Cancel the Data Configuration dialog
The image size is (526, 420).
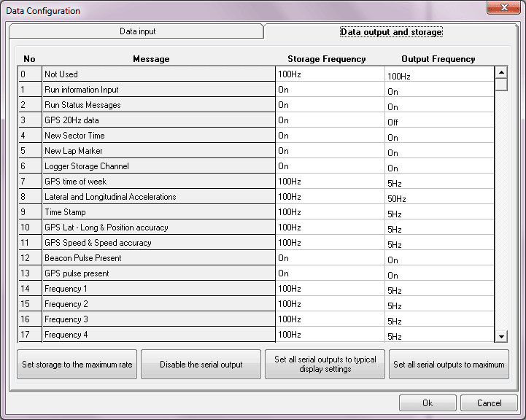pyautogui.click(x=489, y=403)
